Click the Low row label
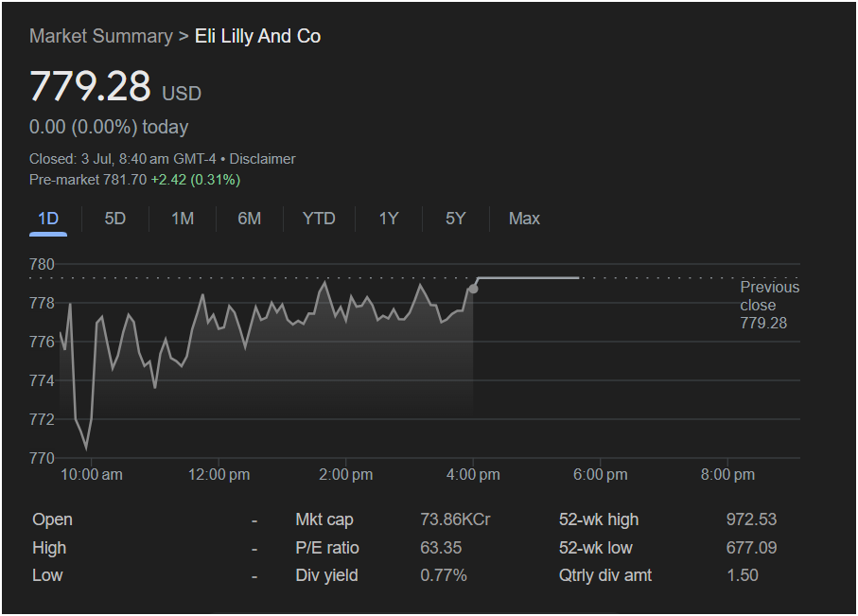The height and width of the screenshot is (616, 858). [47, 575]
